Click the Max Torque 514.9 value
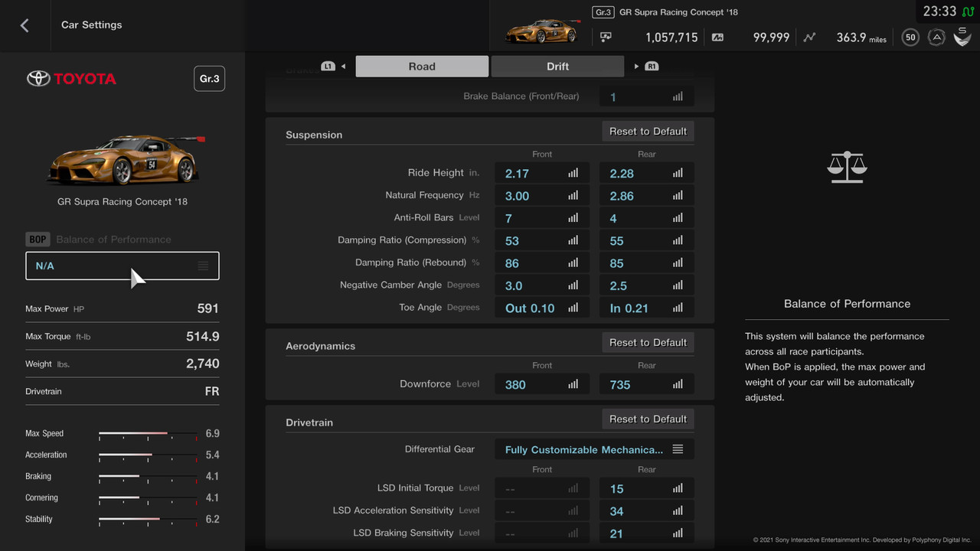This screenshot has height=551, width=980. 202,336
